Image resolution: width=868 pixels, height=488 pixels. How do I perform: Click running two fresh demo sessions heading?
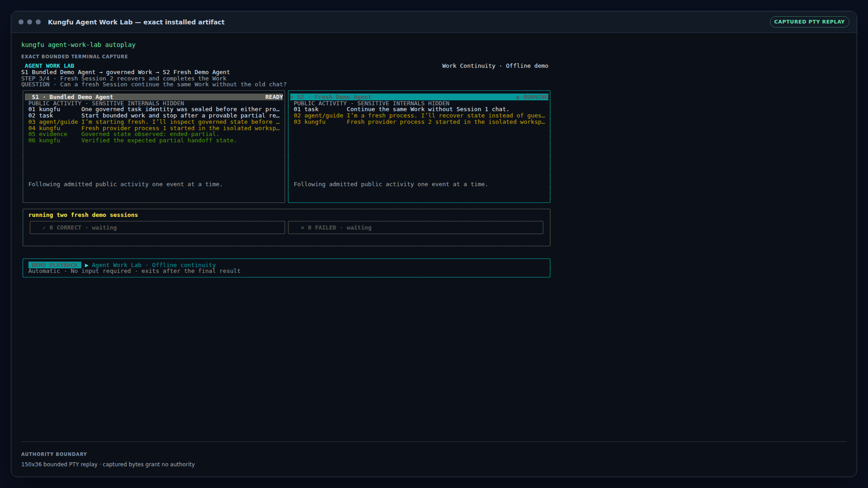pyautogui.click(x=83, y=215)
